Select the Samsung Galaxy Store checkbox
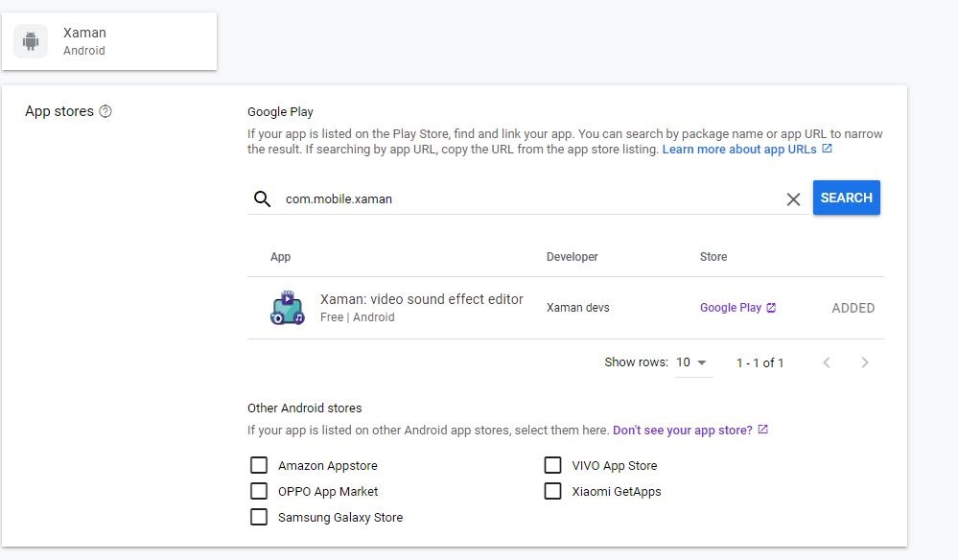The width and height of the screenshot is (958, 560). coord(259,517)
